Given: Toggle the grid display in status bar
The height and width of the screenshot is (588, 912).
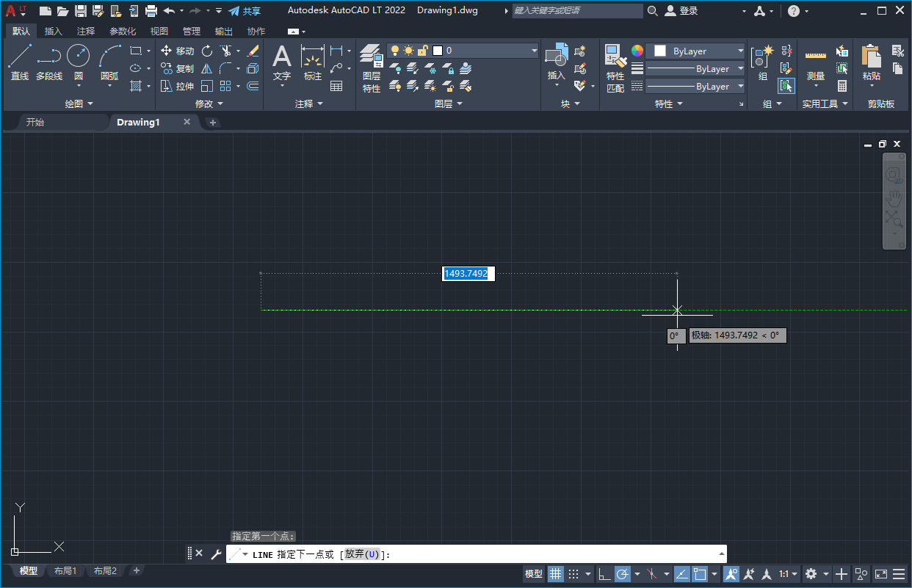Looking at the screenshot, I should pyautogui.click(x=556, y=574).
